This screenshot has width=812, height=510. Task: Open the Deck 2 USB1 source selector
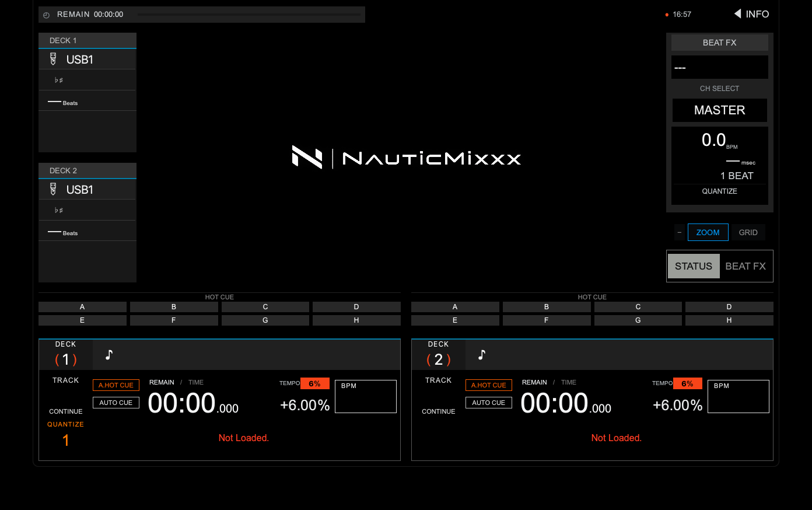pyautogui.click(x=87, y=189)
